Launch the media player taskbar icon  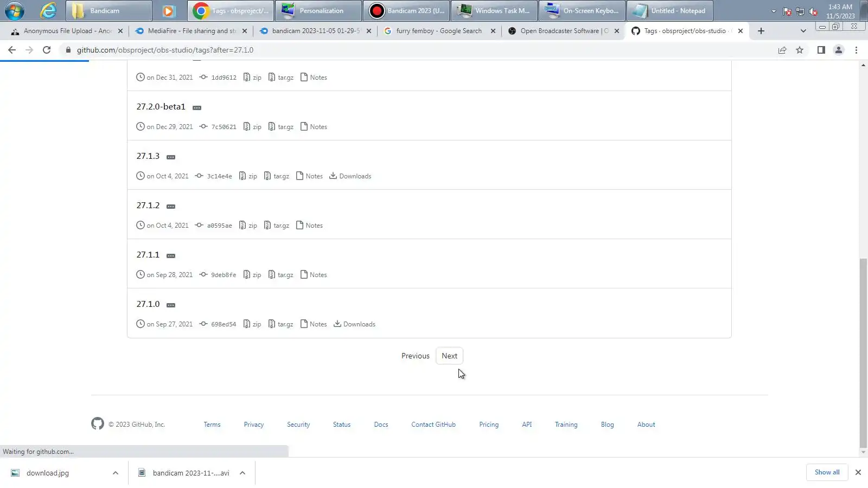point(169,10)
